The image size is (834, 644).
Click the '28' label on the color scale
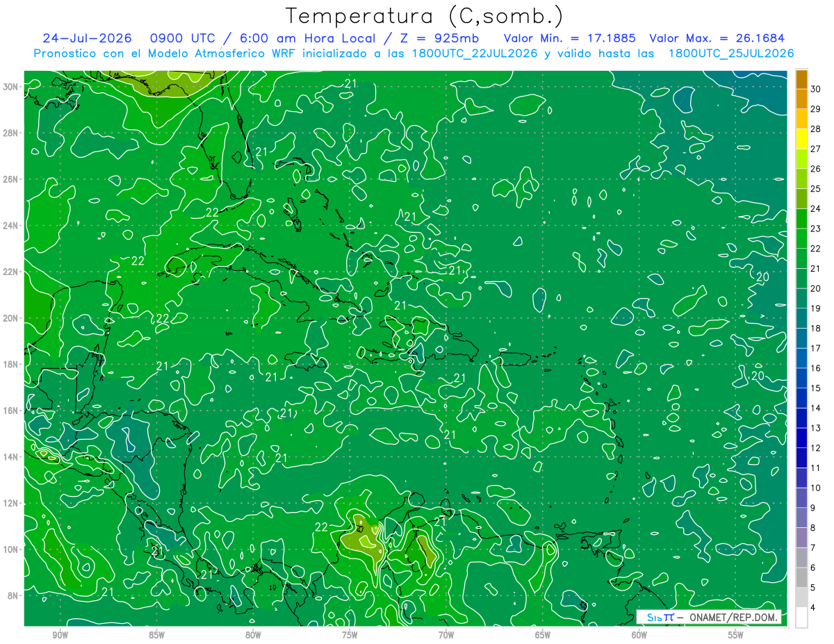tap(816, 129)
